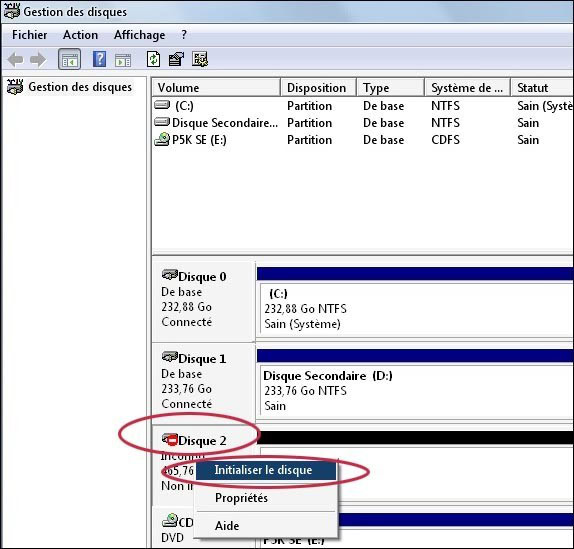This screenshot has height=549, width=574.
Task: Click the Sain (Systè status cell
Action: [x=545, y=106]
